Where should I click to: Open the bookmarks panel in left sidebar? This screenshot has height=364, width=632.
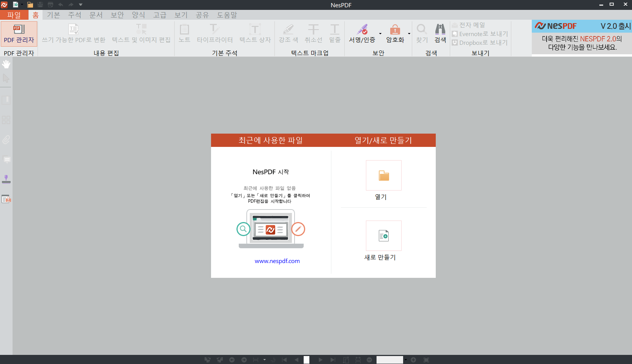pos(6,100)
